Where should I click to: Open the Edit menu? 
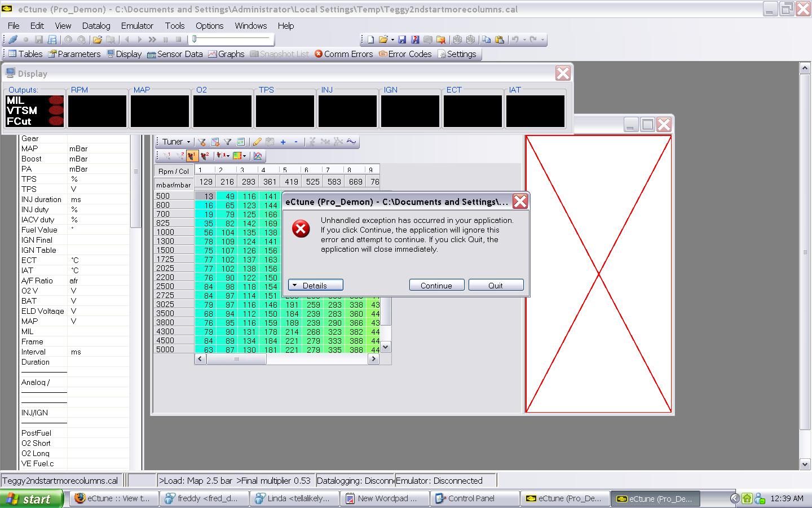pyautogui.click(x=37, y=26)
